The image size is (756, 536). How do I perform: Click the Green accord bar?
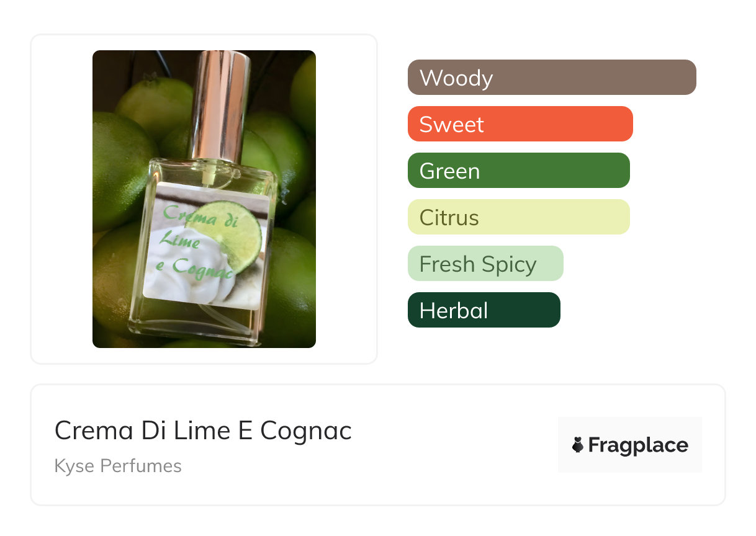pyautogui.click(x=518, y=171)
